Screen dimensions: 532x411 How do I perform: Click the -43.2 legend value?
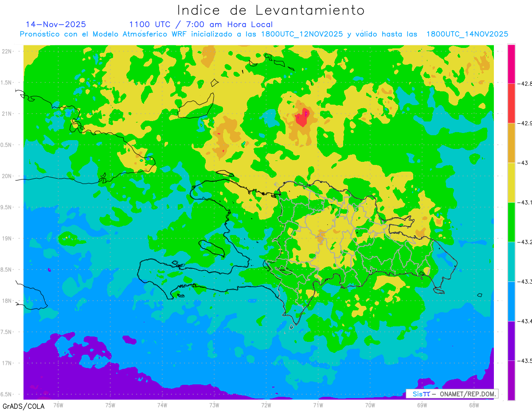pos(524,242)
